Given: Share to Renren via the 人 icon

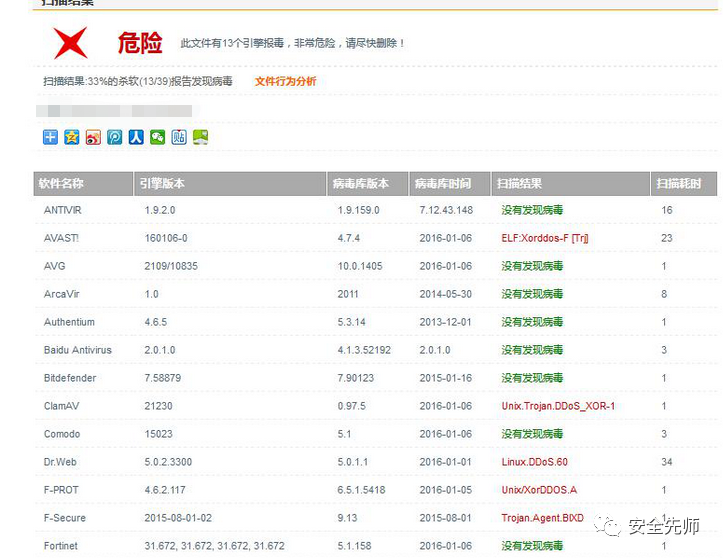Looking at the screenshot, I should (x=136, y=137).
